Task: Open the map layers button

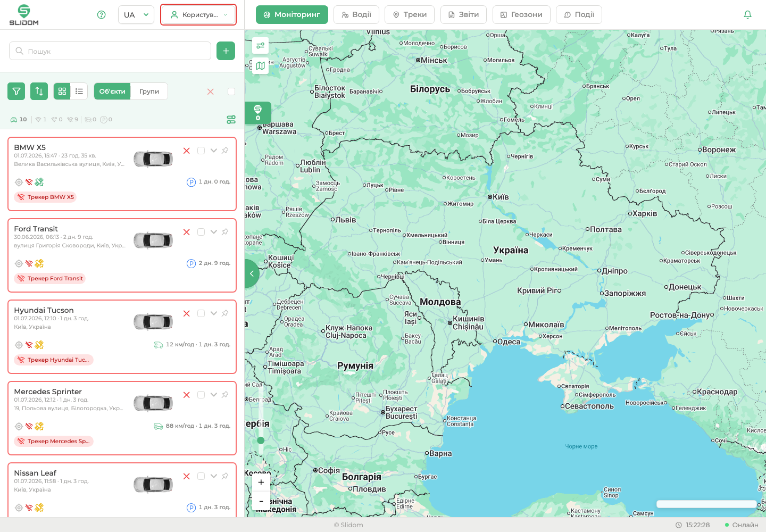Action: coord(260,66)
